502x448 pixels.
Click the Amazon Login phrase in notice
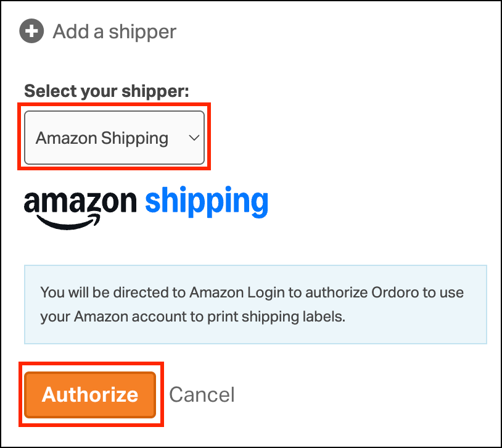[x=237, y=292]
